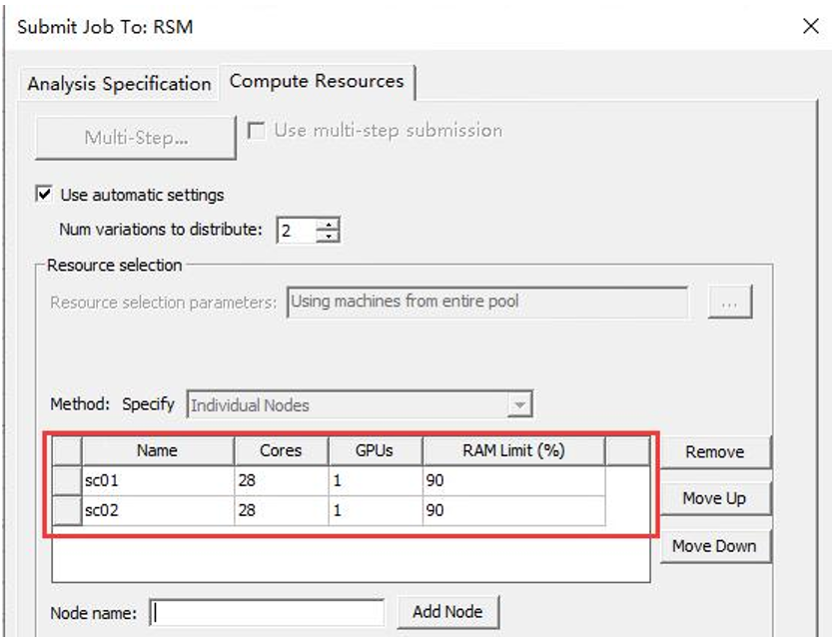Remove the selected node
Image resolution: width=840 pixels, height=643 pixels.
click(714, 452)
